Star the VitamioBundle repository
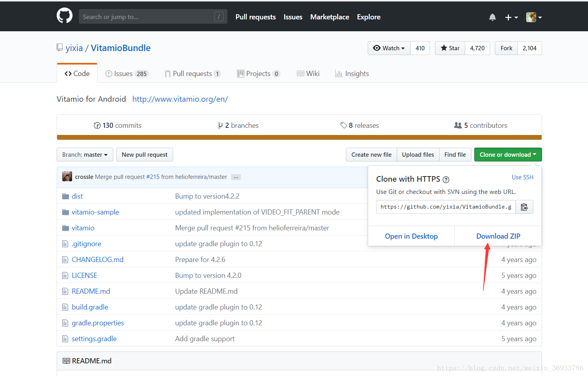The width and height of the screenshot is (588, 376). 450,48
